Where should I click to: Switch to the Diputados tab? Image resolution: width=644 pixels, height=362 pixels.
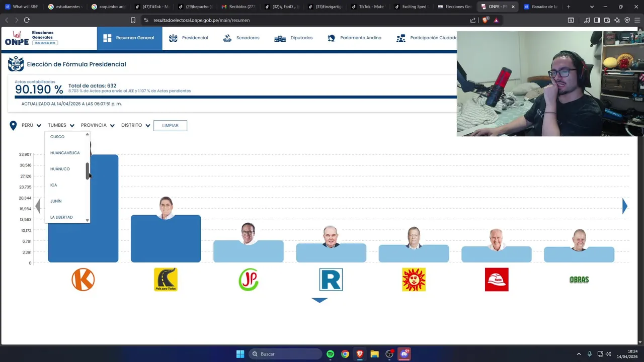[293, 38]
